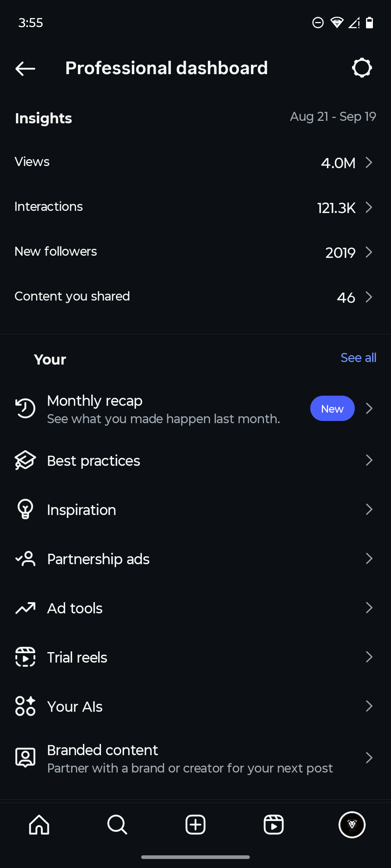Viewport: 391px width, 868px height.
Task: Open Best practices menu item
Action: [x=93, y=461]
